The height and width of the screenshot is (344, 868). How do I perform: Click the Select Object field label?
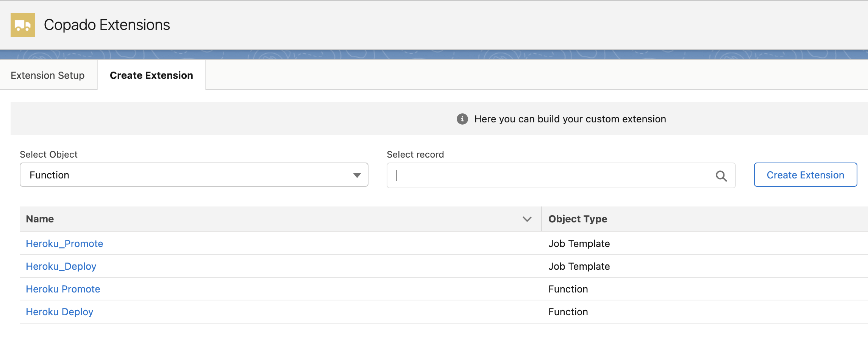point(48,155)
